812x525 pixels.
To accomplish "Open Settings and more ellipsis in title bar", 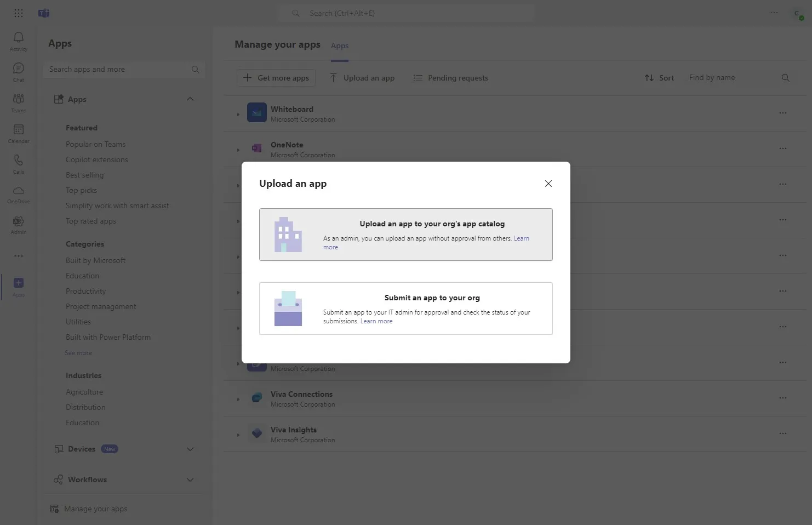I will click(x=774, y=13).
